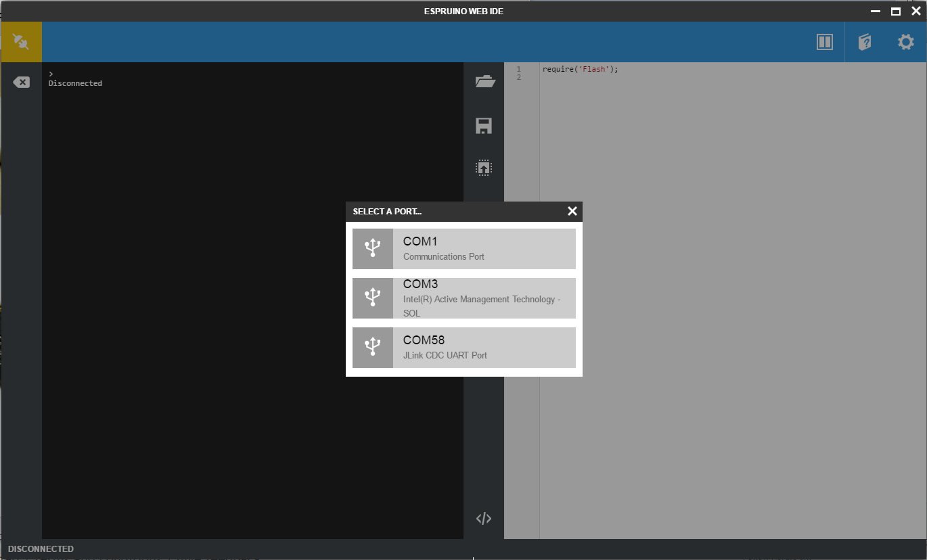
Task: Save code with the floppy disk icon
Action: [484, 126]
